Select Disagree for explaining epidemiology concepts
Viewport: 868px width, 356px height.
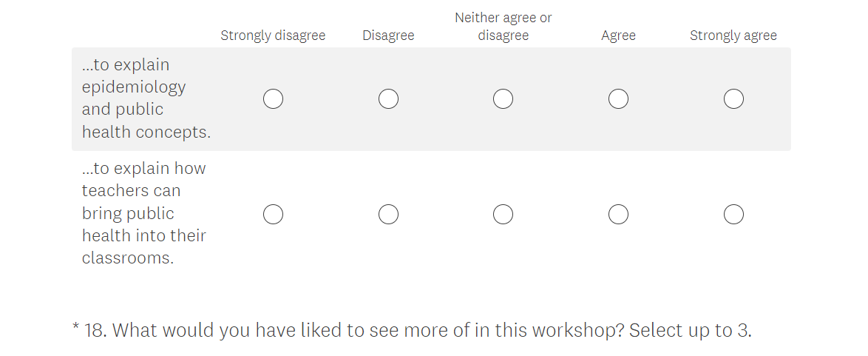point(388,99)
